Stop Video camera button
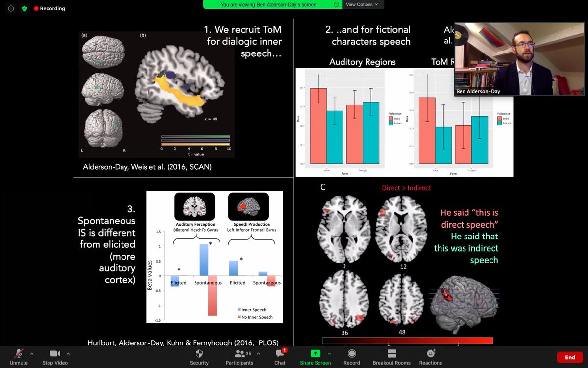This screenshot has width=588, height=368. [x=54, y=356]
